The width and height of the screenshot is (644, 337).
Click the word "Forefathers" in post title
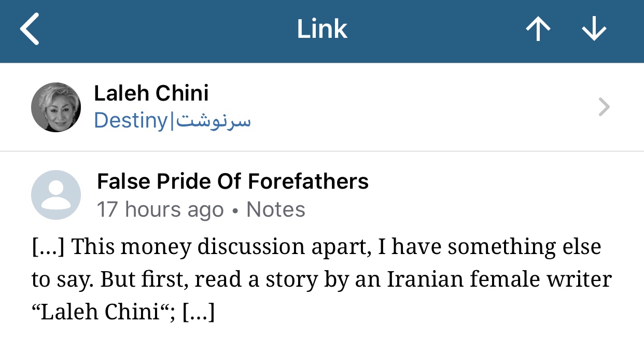(x=308, y=181)
